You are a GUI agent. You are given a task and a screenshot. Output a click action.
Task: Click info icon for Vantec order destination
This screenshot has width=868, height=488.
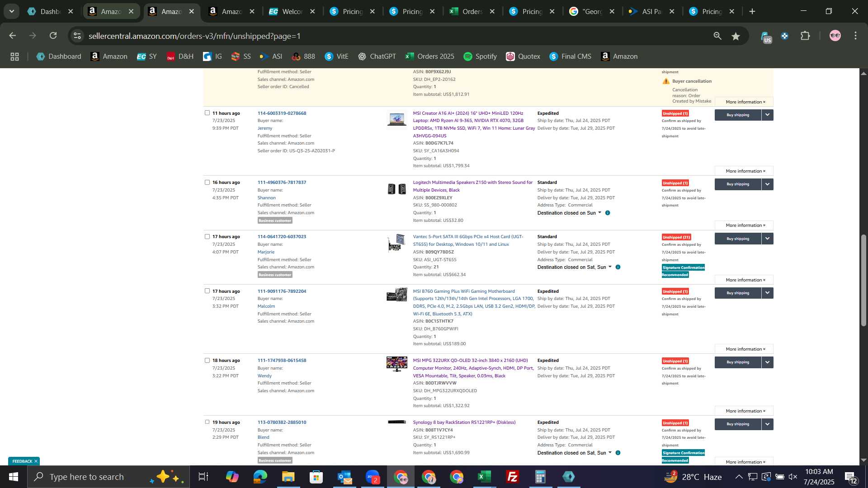tap(618, 267)
